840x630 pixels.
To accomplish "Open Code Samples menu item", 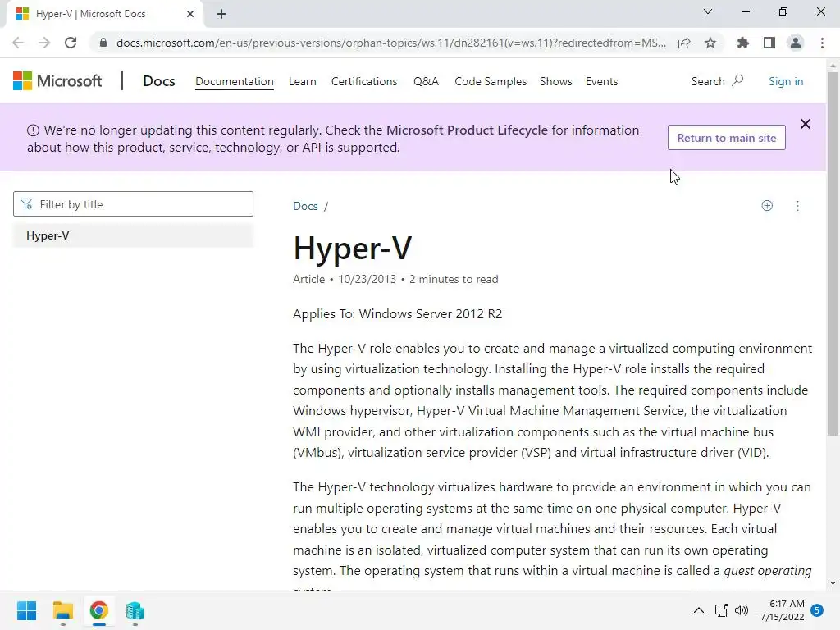I will click(x=491, y=81).
